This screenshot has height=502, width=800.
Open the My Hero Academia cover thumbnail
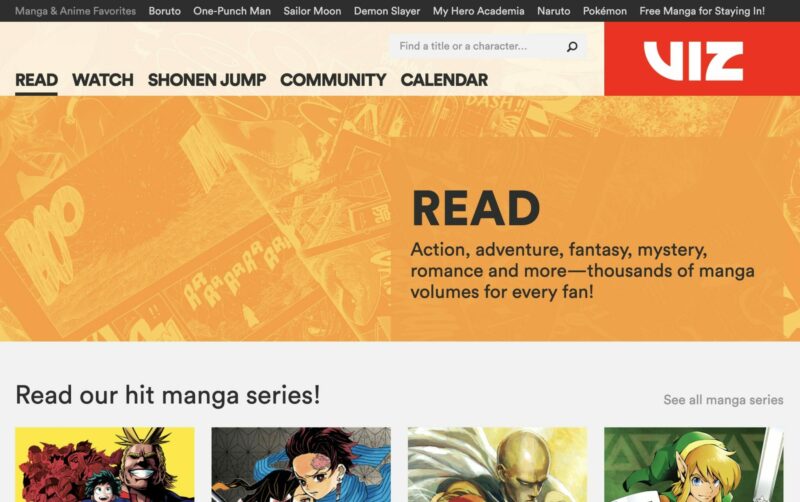105,465
